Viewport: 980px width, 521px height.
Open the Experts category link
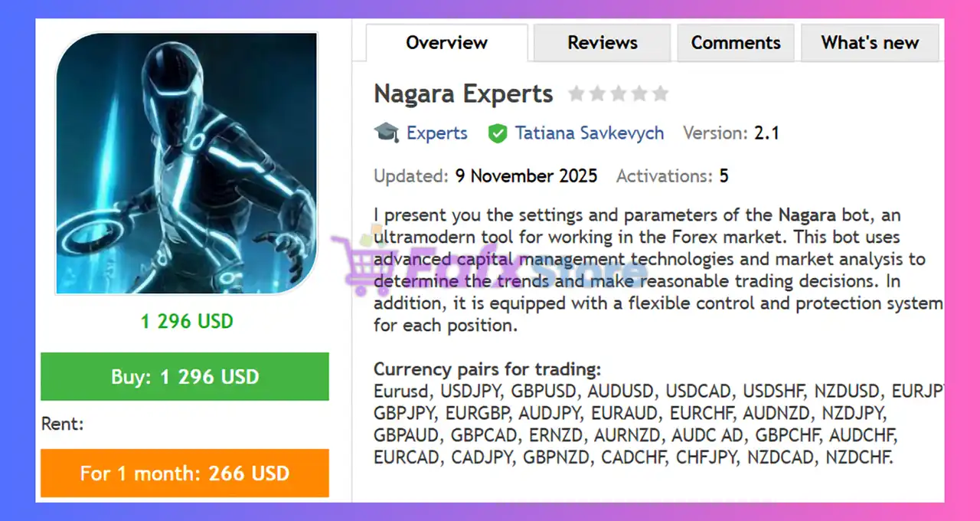(x=436, y=133)
